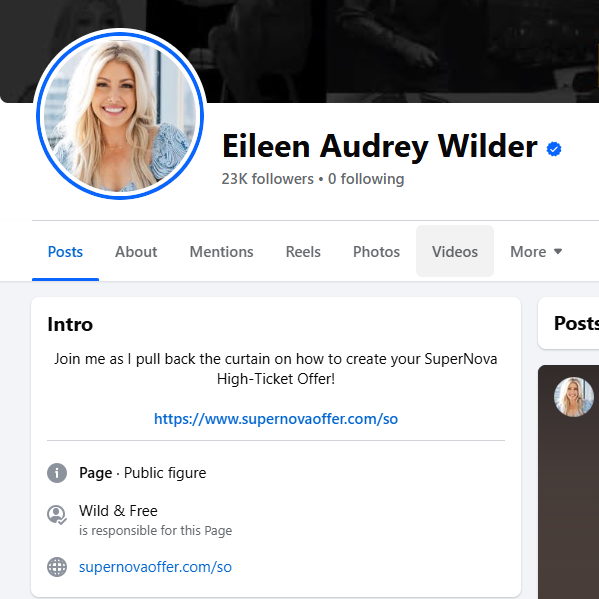
Task: Open the Mentions tab
Action: 222,252
